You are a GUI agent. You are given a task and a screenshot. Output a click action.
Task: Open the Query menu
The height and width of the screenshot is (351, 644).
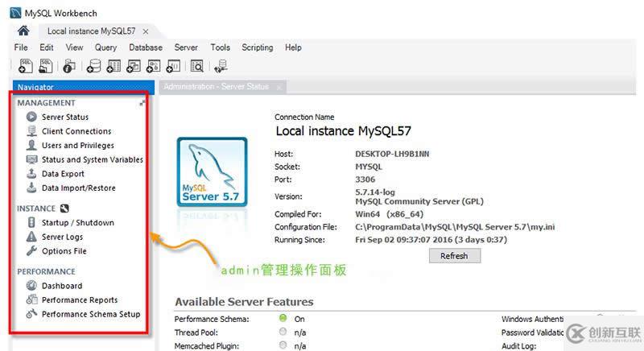106,47
